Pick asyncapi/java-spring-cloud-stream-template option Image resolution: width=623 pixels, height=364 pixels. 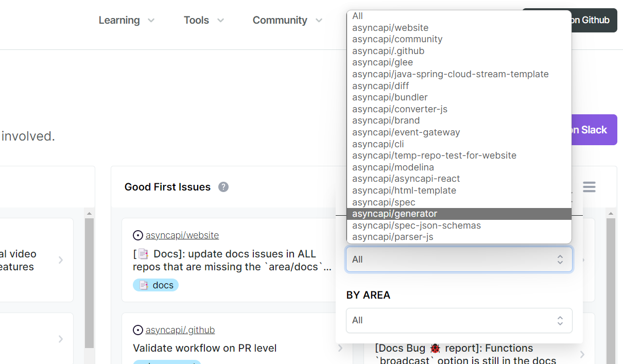[459, 74]
